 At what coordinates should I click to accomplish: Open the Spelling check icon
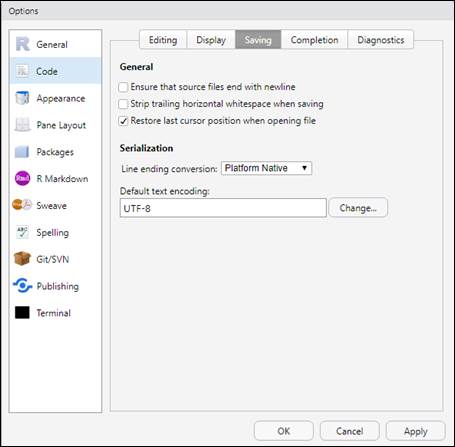pyautogui.click(x=22, y=232)
